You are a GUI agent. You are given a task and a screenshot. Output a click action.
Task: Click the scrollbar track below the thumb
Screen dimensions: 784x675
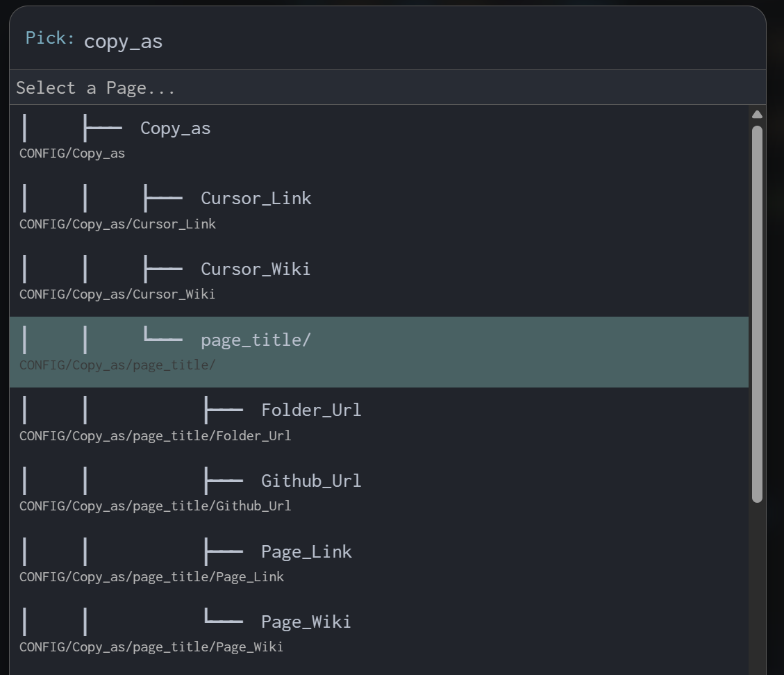click(757, 590)
